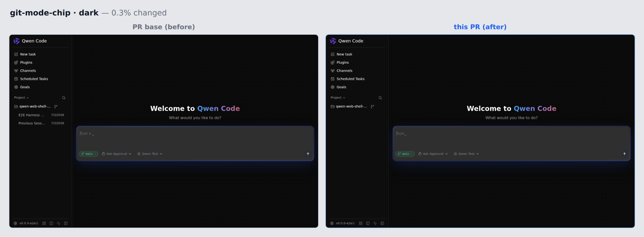The height and width of the screenshot is (237, 644).
Task: Click four-squares grid icon in after panel footer
Action: (361, 223)
